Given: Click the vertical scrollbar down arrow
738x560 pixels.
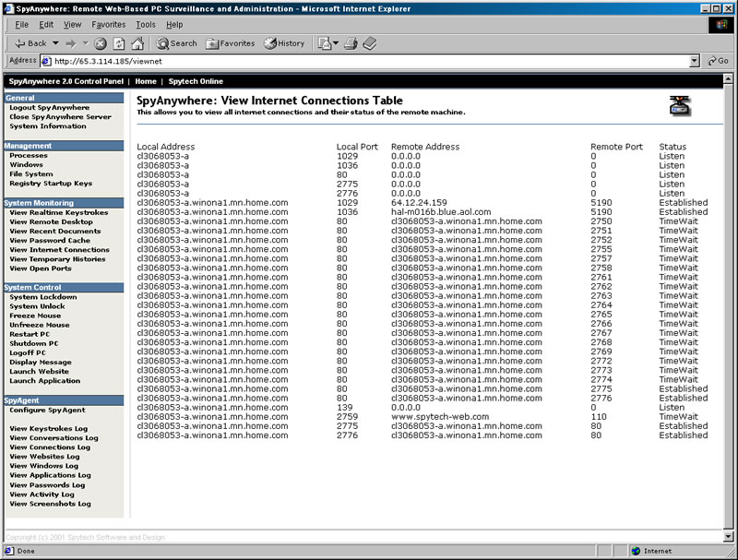Looking at the screenshot, I should tap(728, 536).
